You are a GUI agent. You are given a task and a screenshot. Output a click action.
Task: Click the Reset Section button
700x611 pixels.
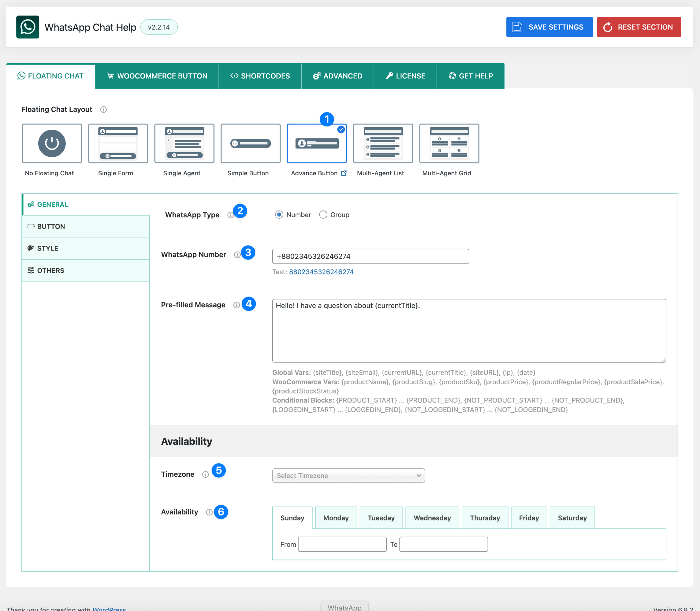(x=638, y=27)
